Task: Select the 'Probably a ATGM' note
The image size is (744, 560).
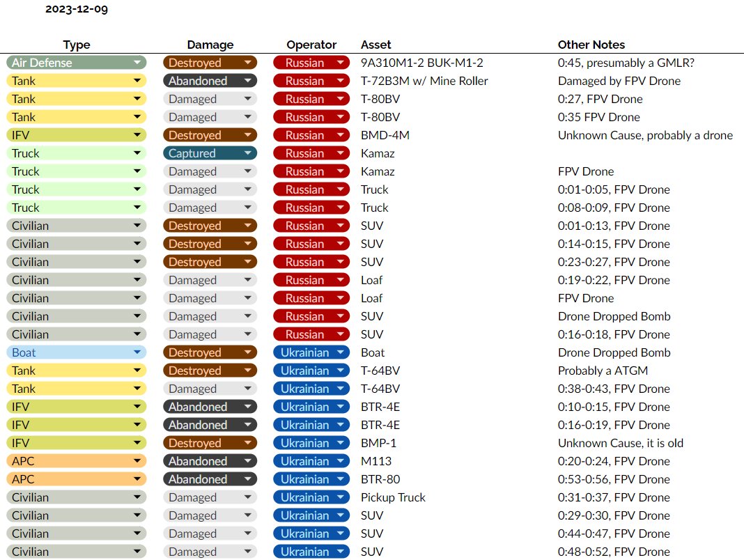Action: point(603,371)
